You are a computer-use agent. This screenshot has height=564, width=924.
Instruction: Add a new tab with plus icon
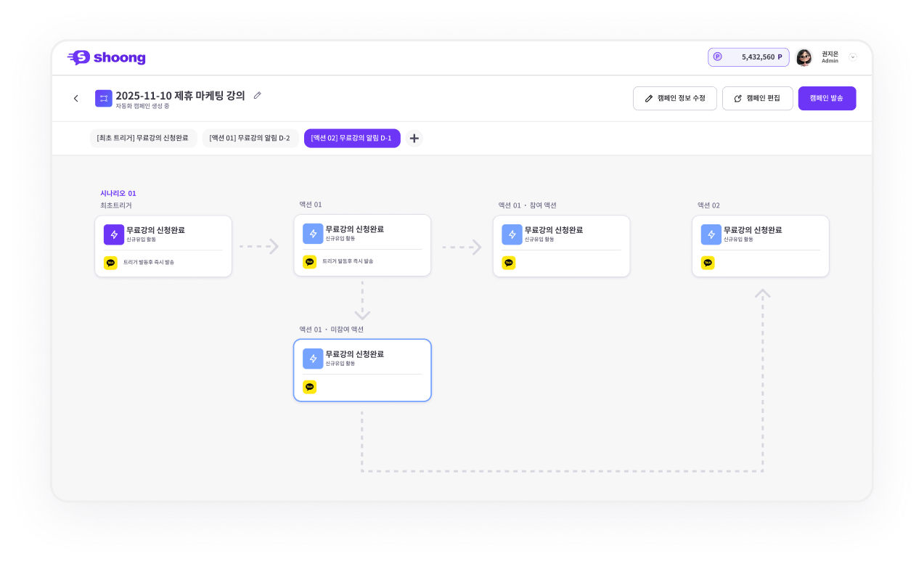[x=414, y=139]
